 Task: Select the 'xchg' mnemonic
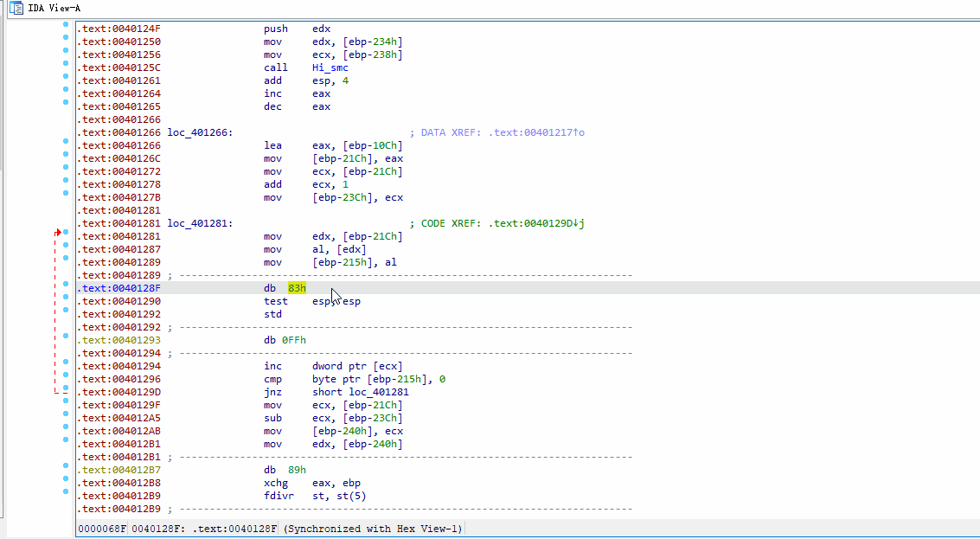(276, 484)
